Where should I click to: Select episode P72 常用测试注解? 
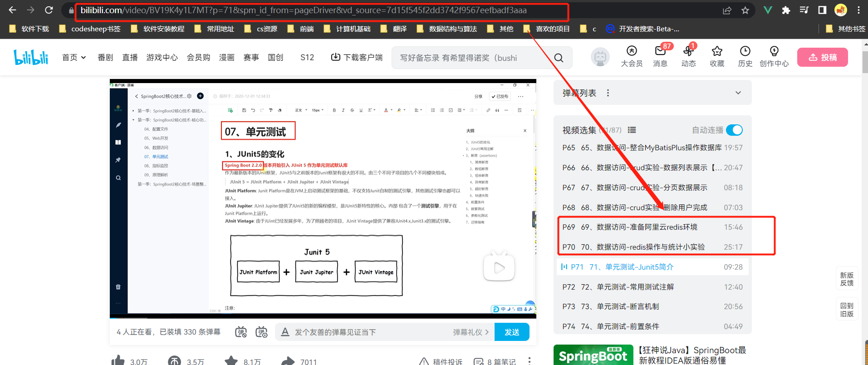(x=652, y=287)
